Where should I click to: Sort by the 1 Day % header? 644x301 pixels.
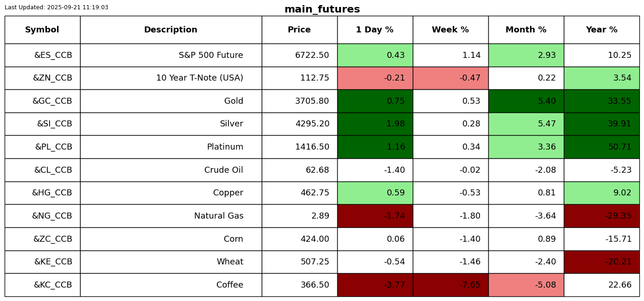[x=375, y=30]
